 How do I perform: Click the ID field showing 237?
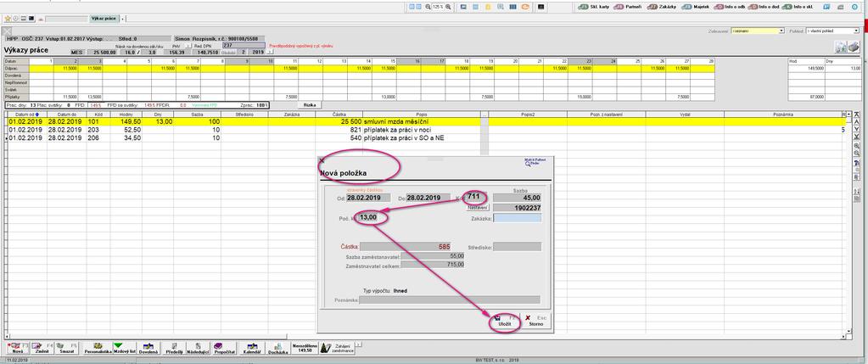coord(243,45)
